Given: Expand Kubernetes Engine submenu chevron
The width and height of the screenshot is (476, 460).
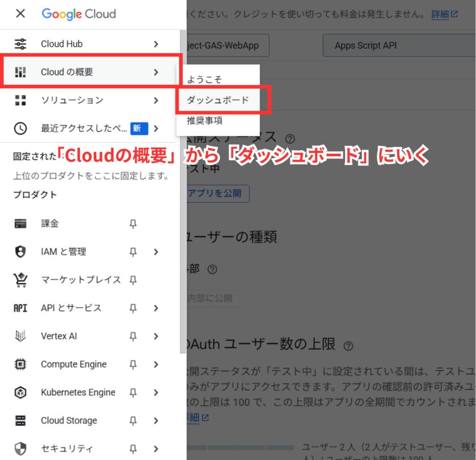Looking at the screenshot, I should pos(156,392).
